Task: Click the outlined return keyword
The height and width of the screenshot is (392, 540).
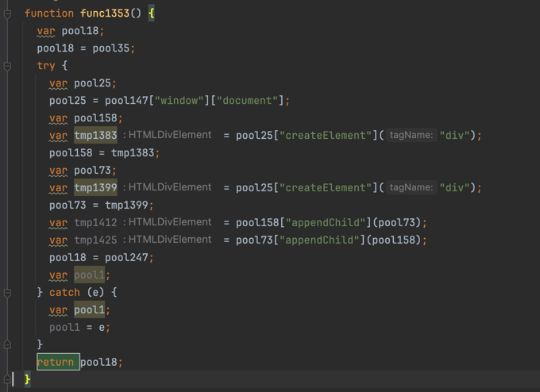Action: click(x=57, y=363)
